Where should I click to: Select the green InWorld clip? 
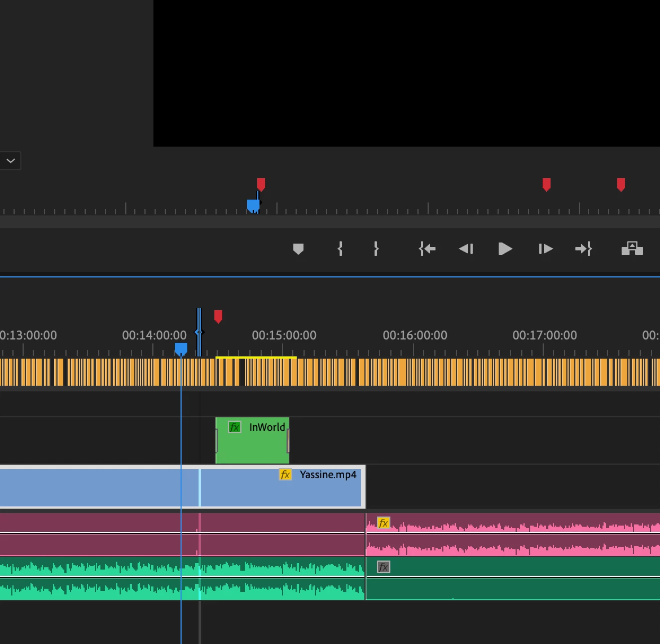[x=252, y=440]
